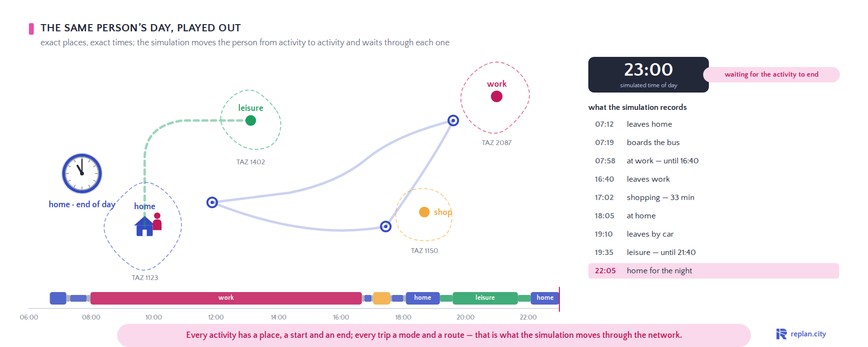Select the orange shop location dot
868x347 pixels.
pyautogui.click(x=424, y=212)
